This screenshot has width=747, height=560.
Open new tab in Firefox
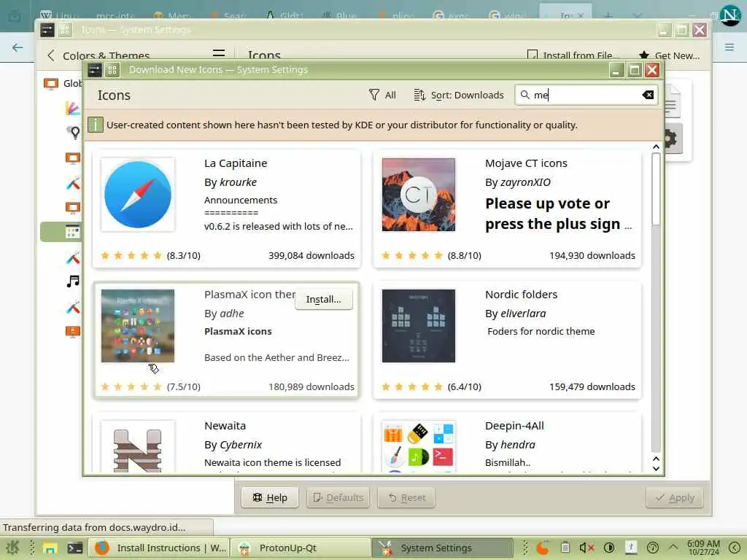click(x=608, y=16)
